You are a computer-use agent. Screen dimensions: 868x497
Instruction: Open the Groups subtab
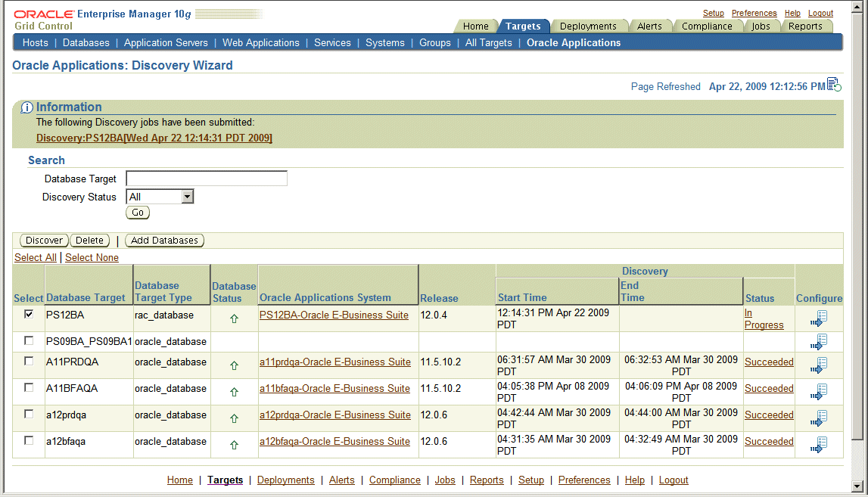click(x=434, y=42)
